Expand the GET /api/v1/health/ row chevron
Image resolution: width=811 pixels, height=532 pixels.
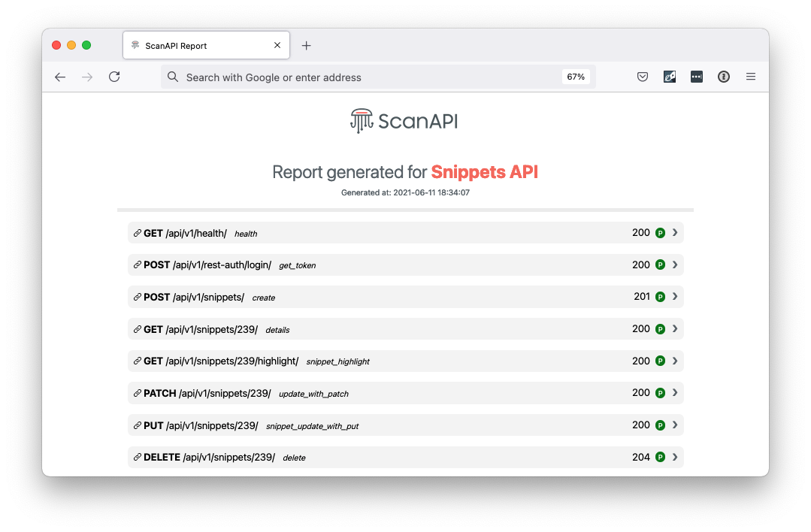[x=675, y=233]
